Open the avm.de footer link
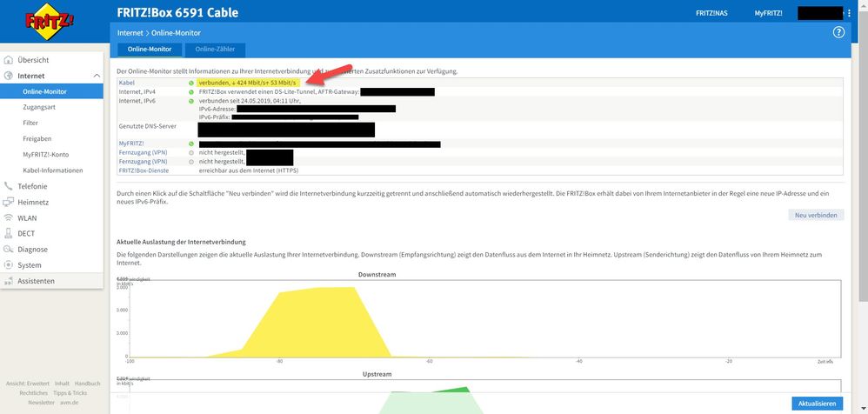 [x=70, y=403]
